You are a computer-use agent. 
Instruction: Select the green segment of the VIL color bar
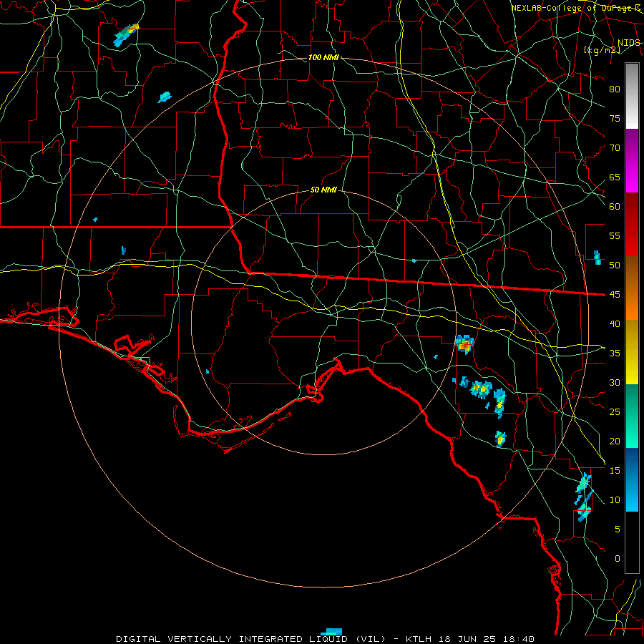[x=632, y=416]
